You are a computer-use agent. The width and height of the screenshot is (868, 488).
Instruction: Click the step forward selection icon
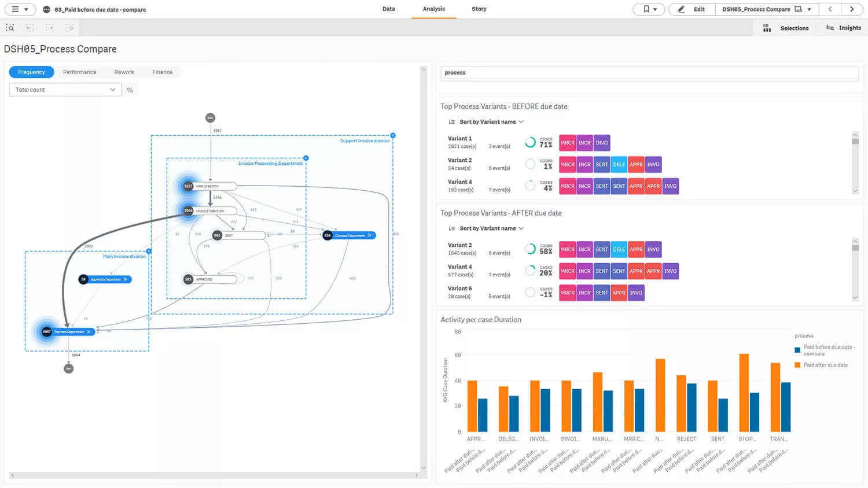[x=50, y=28]
